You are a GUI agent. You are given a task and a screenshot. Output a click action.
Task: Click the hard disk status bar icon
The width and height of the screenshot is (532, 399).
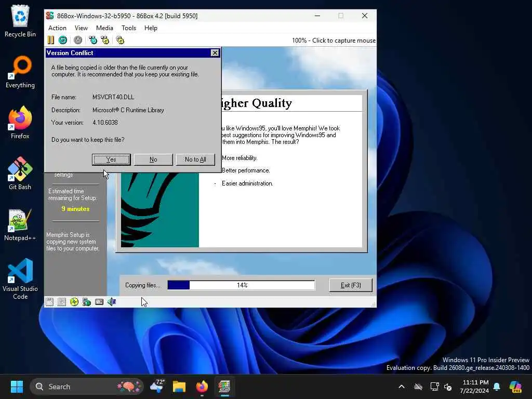99,302
